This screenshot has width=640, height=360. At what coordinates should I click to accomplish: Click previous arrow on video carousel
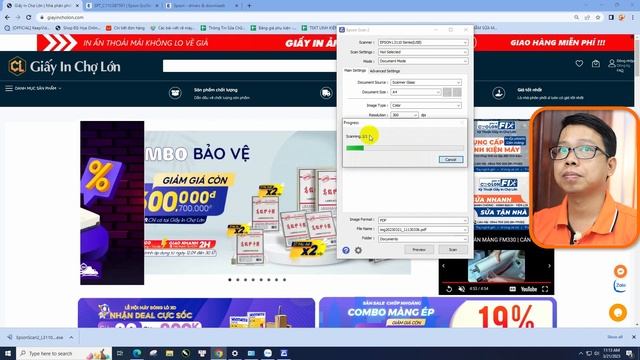(444, 266)
